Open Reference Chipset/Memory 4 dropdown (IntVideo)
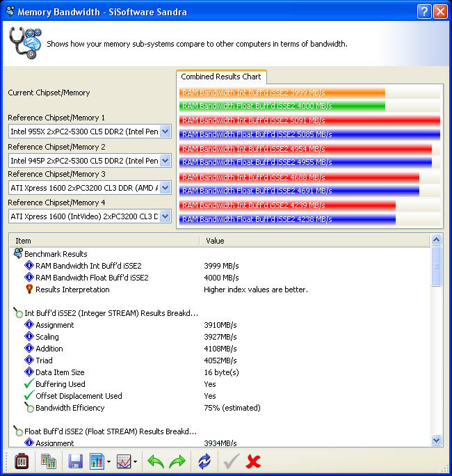The image size is (452, 476). pos(166,216)
